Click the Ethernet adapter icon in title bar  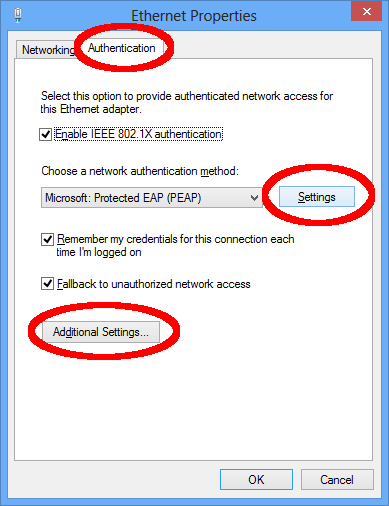point(18,15)
